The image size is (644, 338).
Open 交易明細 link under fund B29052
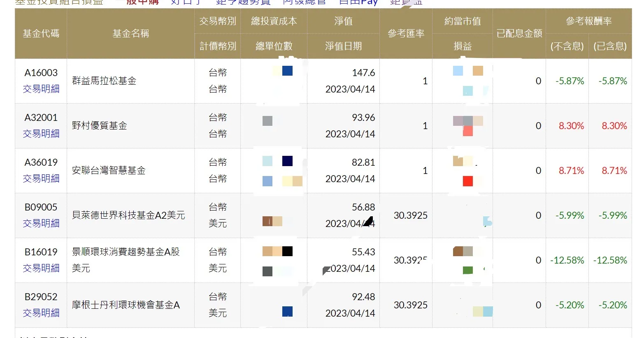[x=41, y=313]
